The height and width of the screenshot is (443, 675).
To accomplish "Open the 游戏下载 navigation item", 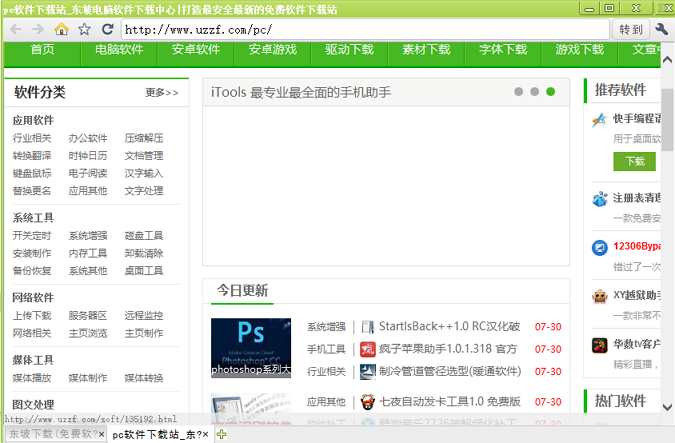I will (x=579, y=50).
